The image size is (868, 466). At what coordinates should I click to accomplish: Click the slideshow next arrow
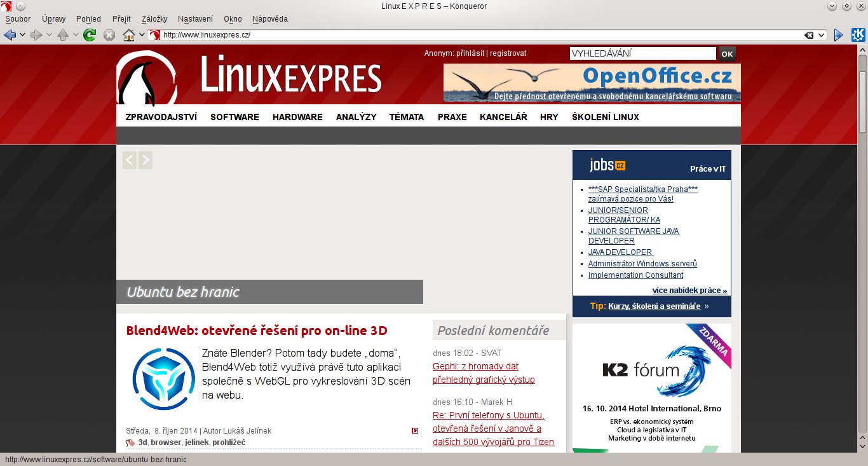(146, 160)
